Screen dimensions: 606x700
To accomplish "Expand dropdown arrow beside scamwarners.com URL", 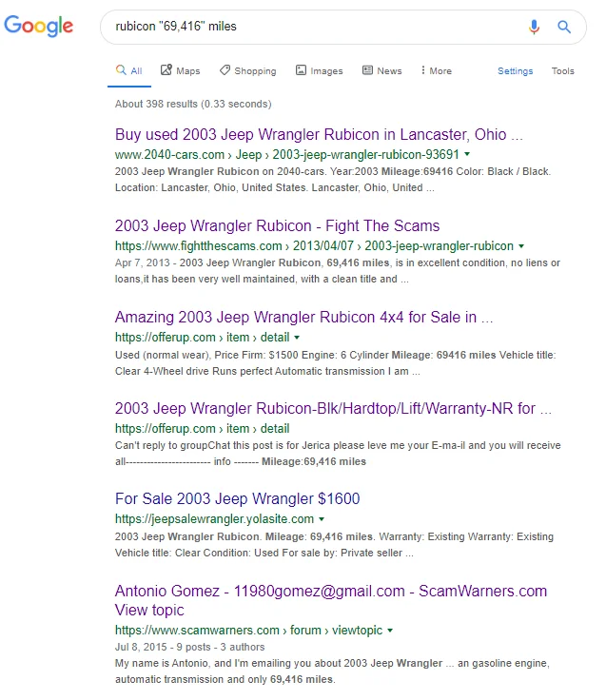I will point(390,631).
